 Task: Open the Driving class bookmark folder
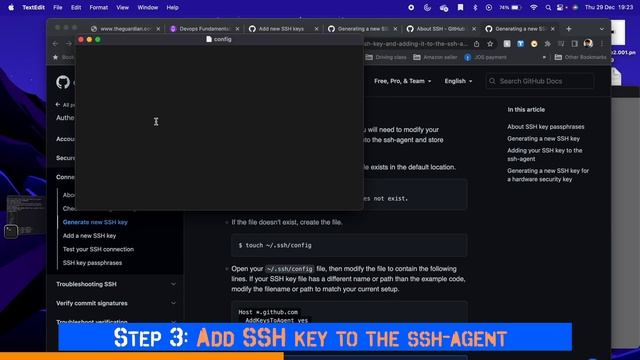[x=386, y=57]
